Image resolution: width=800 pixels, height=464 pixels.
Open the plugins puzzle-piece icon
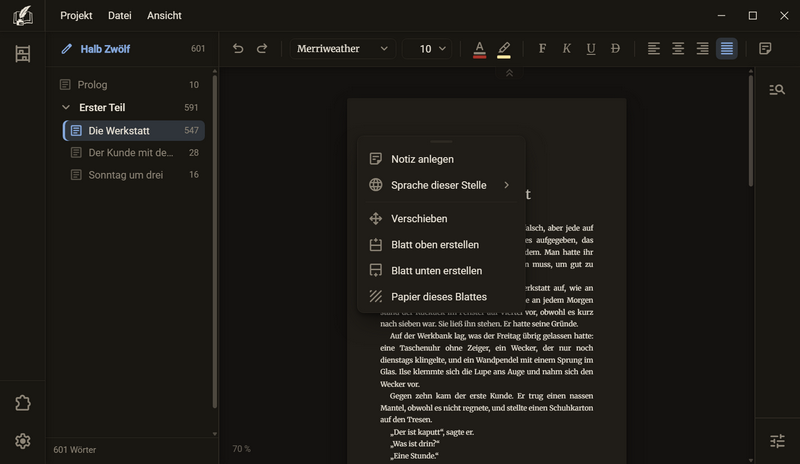click(x=22, y=403)
